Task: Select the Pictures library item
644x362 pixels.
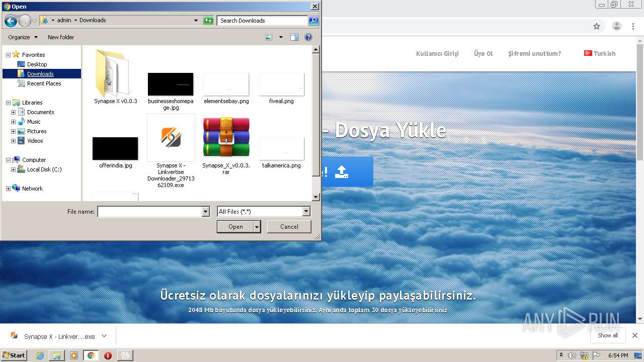Action: pos(37,131)
